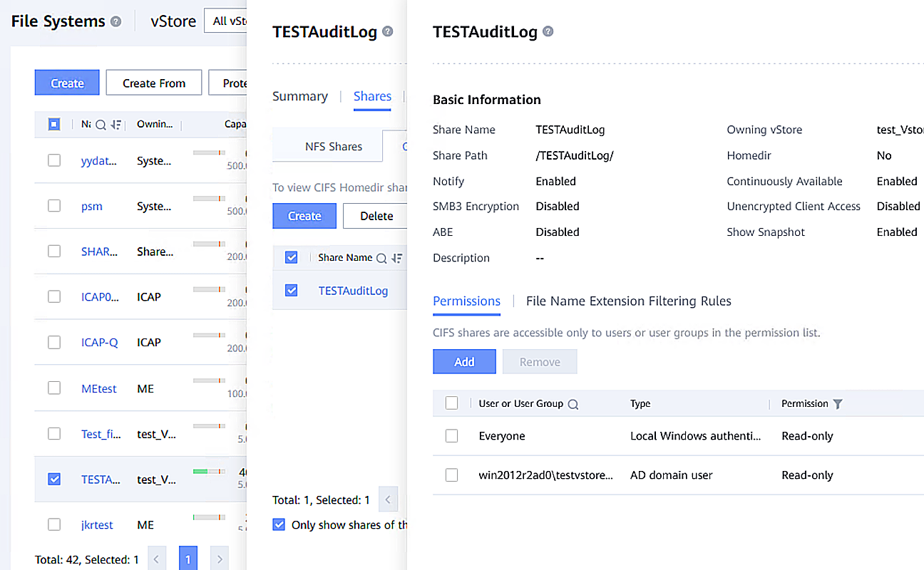Switch to the Summary tab
This screenshot has height=570, width=924.
300,95
